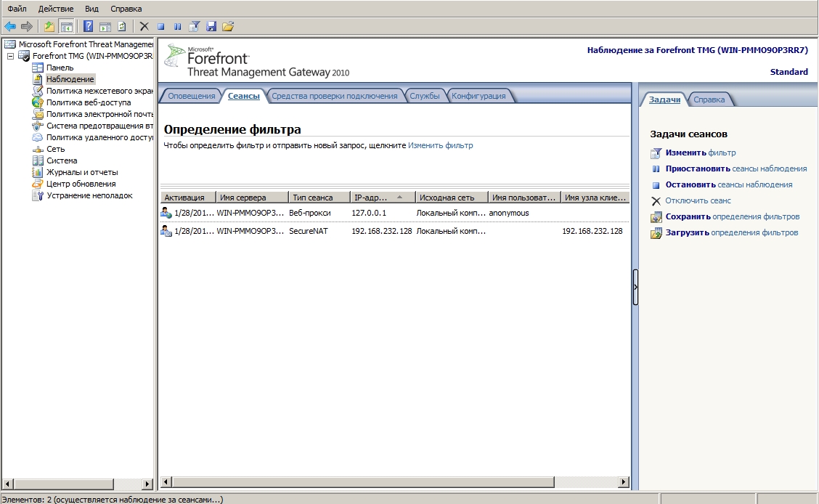Click the X icon beside Отключить сеанс
The image size is (819, 504).
[656, 201]
